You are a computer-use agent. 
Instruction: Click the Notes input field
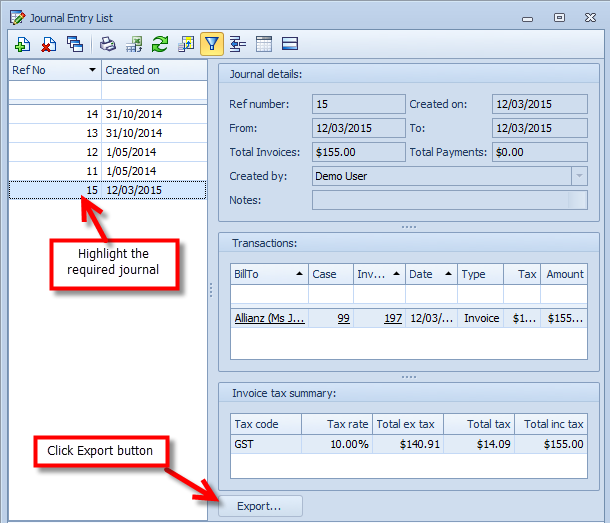click(x=440, y=200)
